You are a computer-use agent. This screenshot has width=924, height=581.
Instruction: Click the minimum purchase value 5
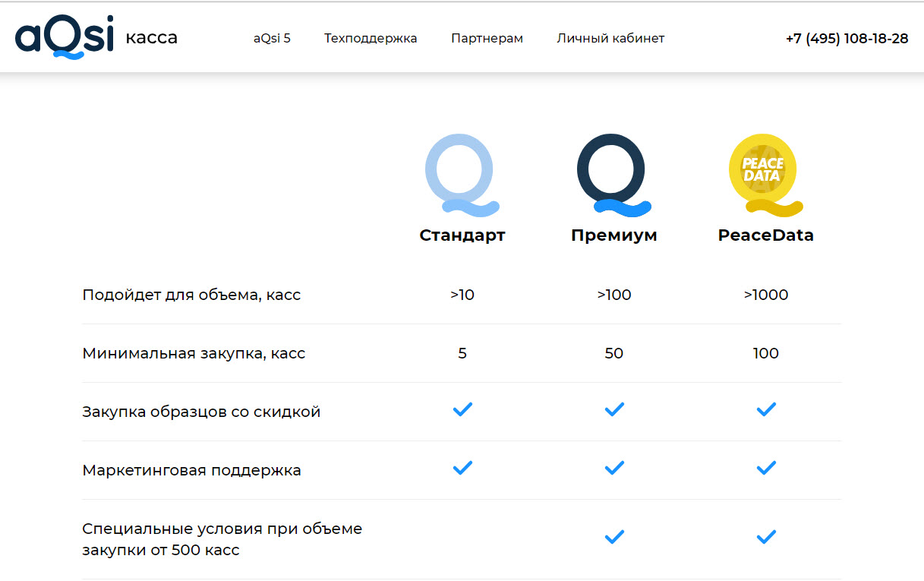pos(462,353)
